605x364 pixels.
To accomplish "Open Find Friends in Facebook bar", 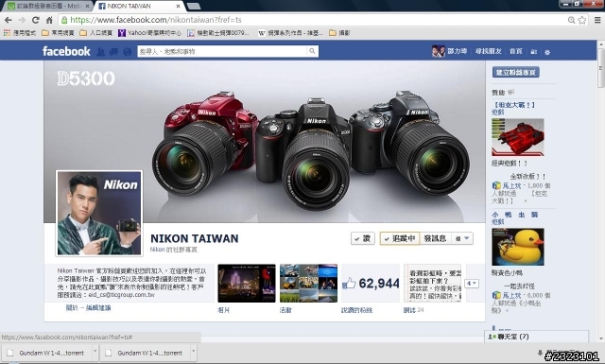I will (489, 51).
